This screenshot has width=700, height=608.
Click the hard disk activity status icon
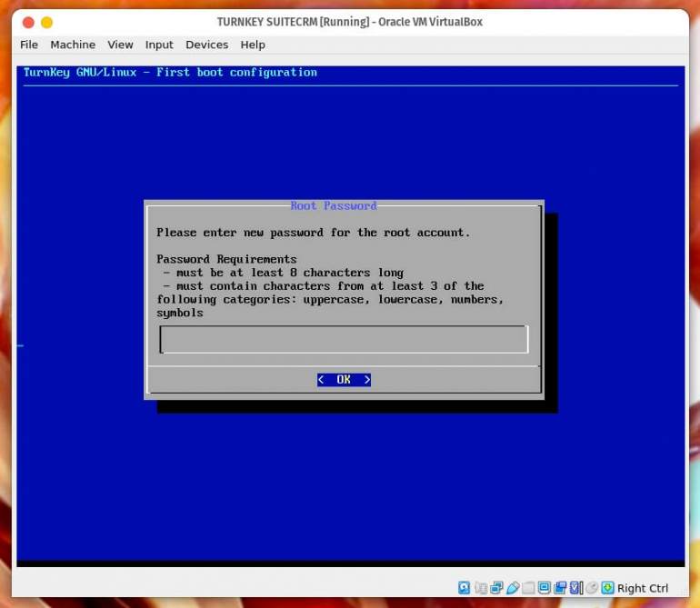pyautogui.click(x=464, y=587)
